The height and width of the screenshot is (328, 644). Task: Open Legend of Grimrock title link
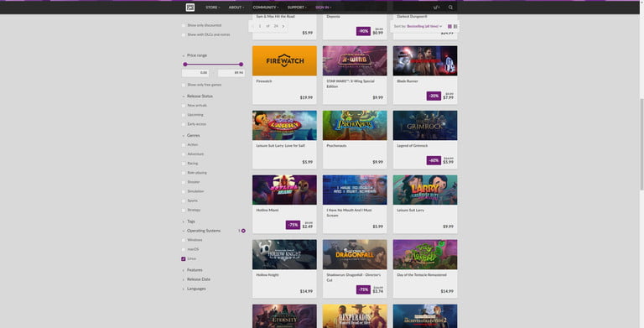(x=413, y=145)
